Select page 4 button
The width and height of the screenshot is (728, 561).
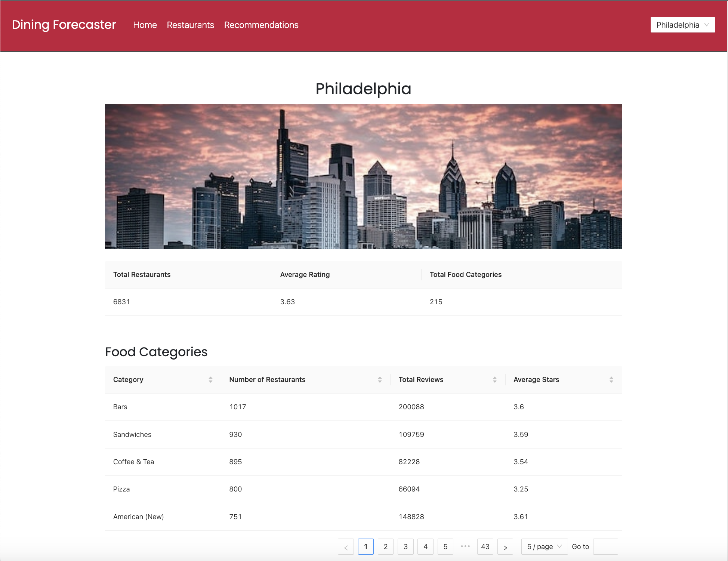[x=425, y=547]
